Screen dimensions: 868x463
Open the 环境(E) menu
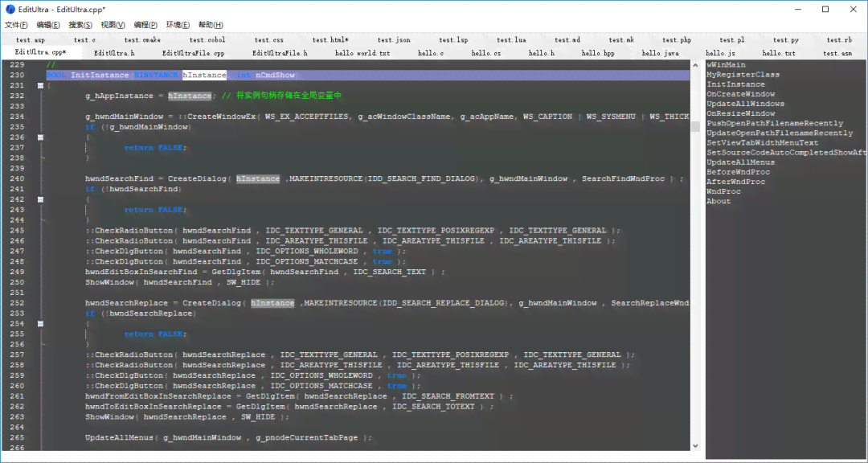tap(178, 25)
